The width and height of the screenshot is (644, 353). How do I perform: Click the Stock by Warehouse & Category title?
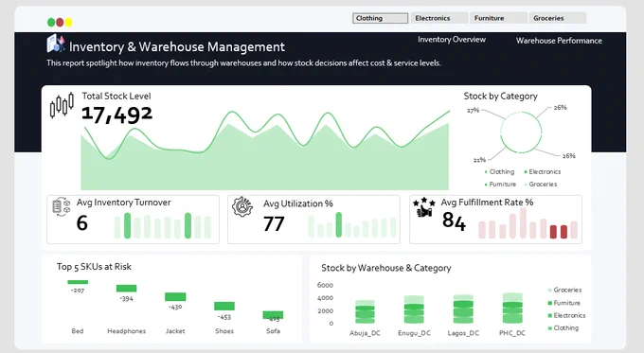pyautogui.click(x=386, y=268)
